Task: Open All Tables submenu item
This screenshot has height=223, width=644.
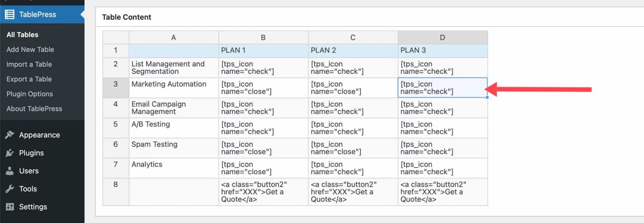Action: coord(22,35)
